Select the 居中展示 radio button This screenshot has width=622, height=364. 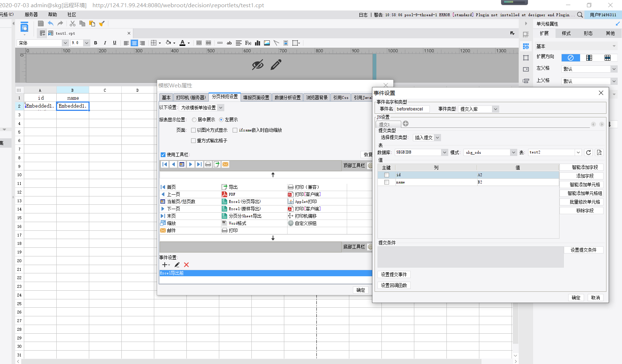[x=194, y=120]
